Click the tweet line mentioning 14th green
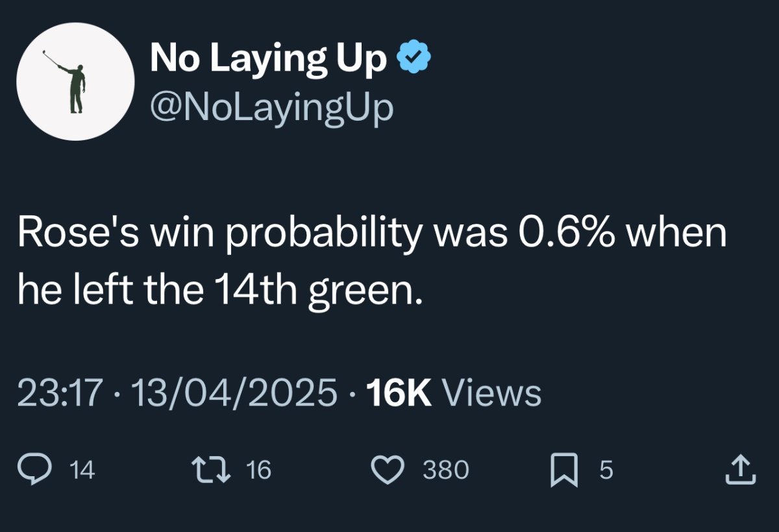 pos(221,290)
